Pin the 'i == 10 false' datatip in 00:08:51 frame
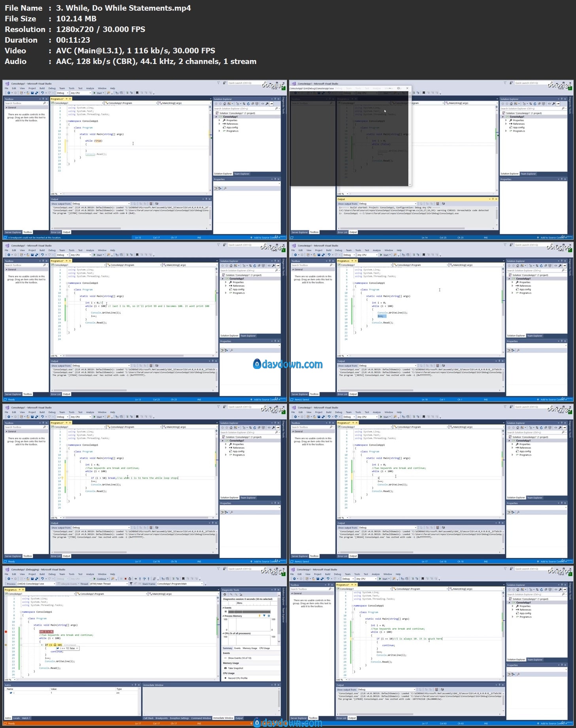576x728 pixels. [x=77, y=648]
